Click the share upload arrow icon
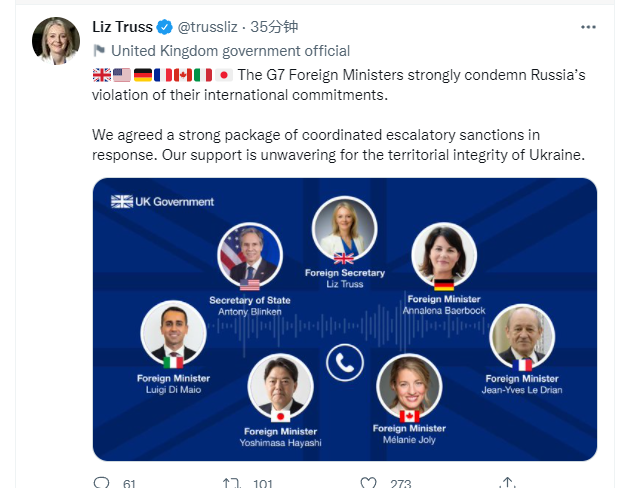This screenshot has height=488, width=628. pyautogui.click(x=507, y=482)
